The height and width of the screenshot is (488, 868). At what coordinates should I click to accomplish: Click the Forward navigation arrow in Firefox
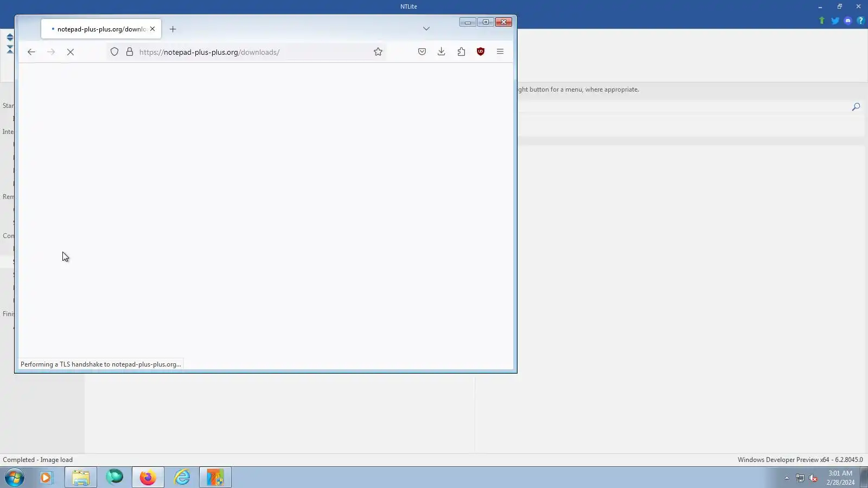point(51,52)
